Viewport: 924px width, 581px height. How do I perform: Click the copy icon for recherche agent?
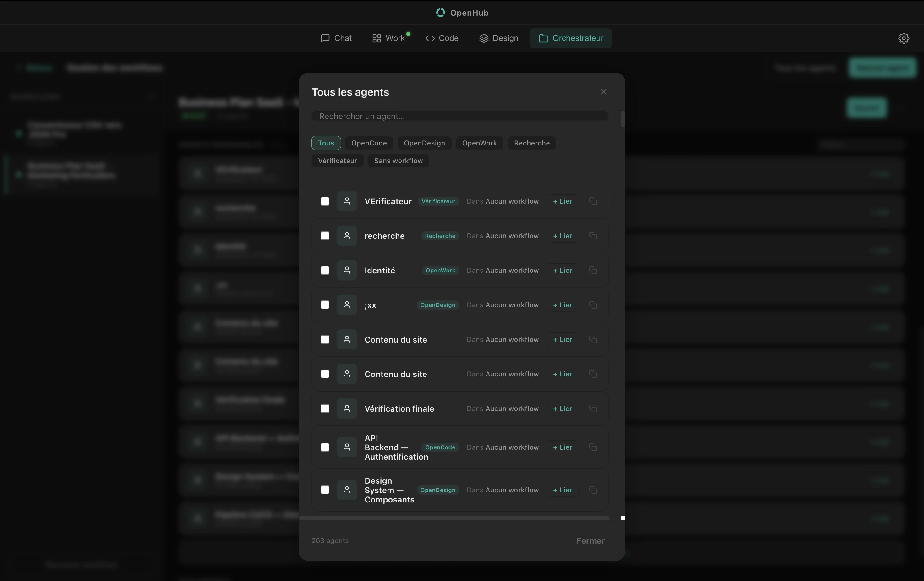593,236
